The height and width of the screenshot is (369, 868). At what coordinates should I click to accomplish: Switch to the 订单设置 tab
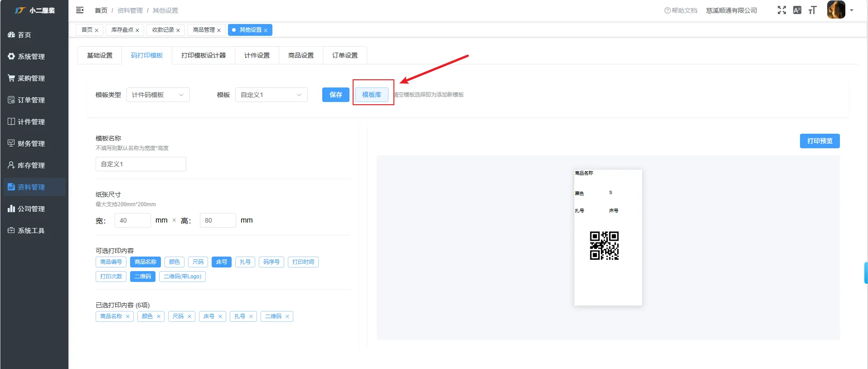click(345, 55)
